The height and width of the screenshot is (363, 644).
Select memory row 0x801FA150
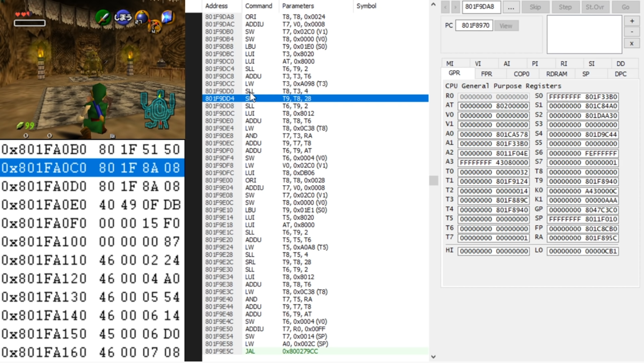click(92, 334)
